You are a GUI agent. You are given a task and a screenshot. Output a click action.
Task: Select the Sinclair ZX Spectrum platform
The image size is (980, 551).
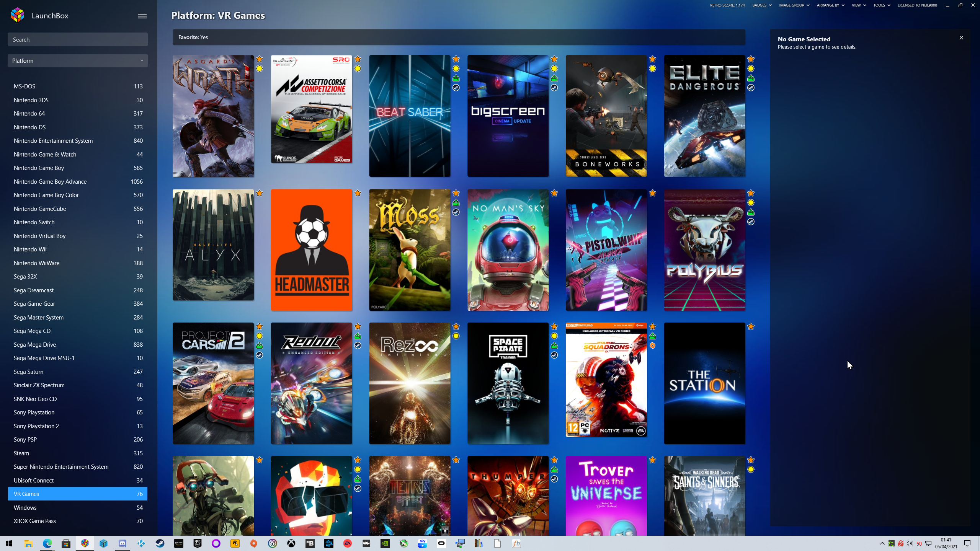(x=78, y=385)
